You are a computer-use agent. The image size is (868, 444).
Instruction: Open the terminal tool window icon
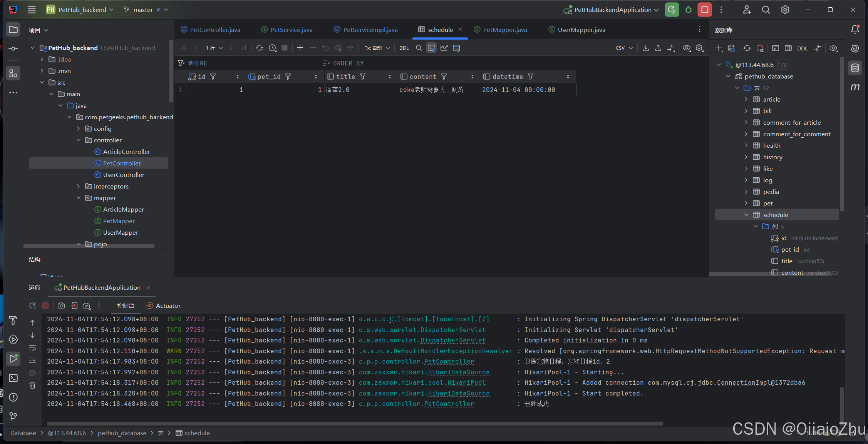coord(13,378)
